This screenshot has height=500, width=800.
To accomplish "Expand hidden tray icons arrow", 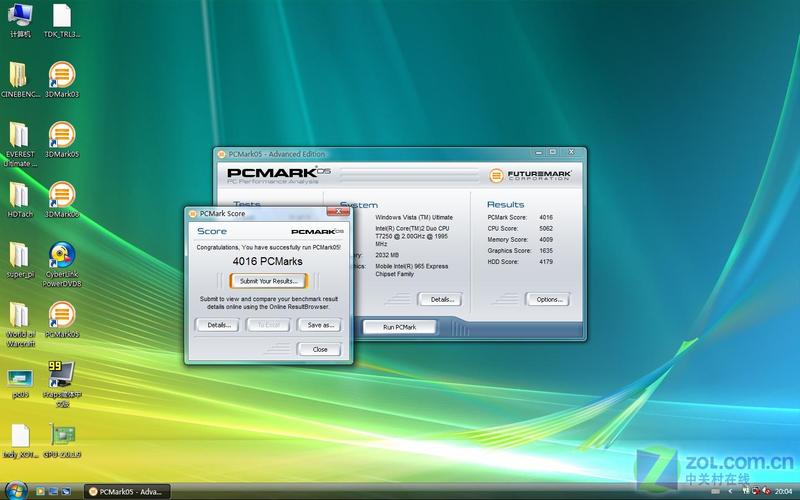I will (730, 491).
